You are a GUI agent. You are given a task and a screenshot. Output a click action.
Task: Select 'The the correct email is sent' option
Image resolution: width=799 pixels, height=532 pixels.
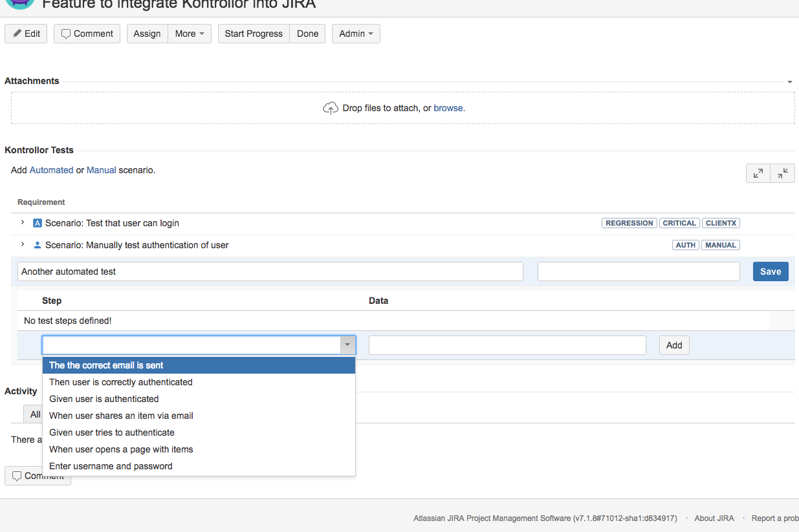click(x=199, y=365)
